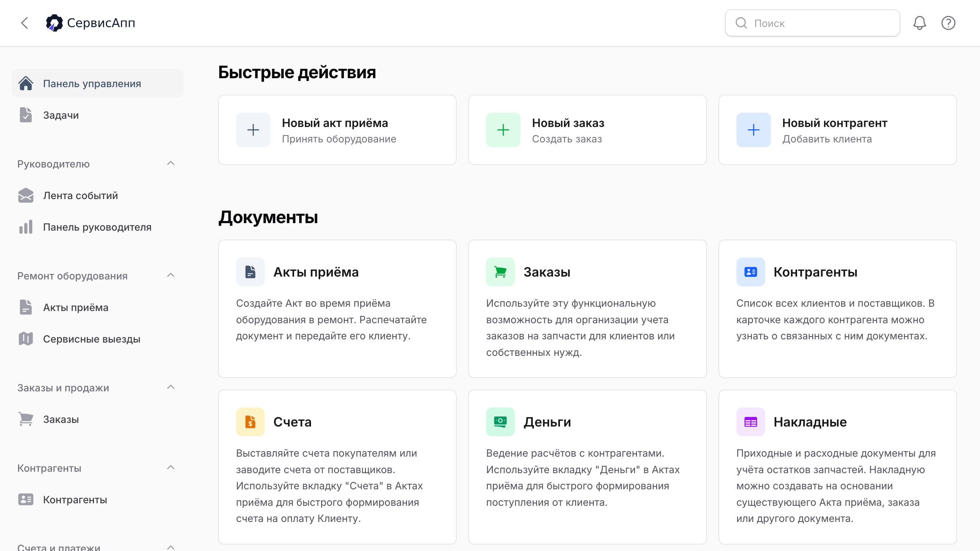Click the envelope icon beside Лента событий
Screen dimensions: 980x551
tap(25, 196)
